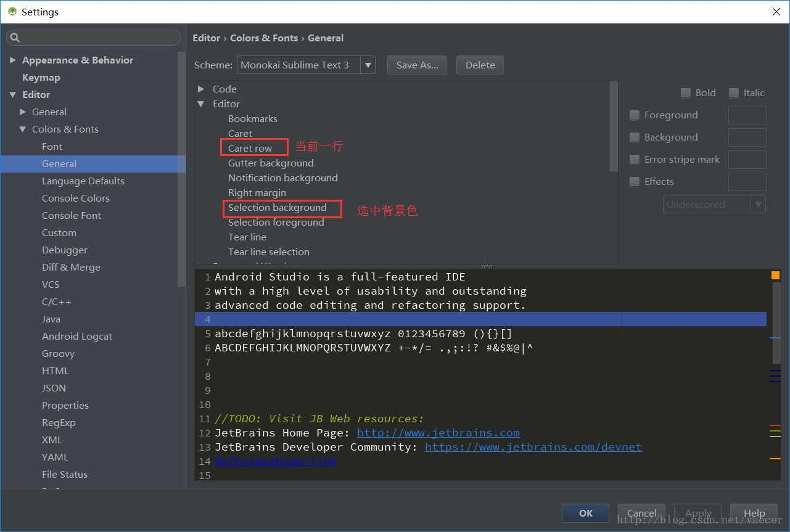Collapse the Editor section in sidebar
The width and height of the screenshot is (790, 532).
pyautogui.click(x=12, y=94)
